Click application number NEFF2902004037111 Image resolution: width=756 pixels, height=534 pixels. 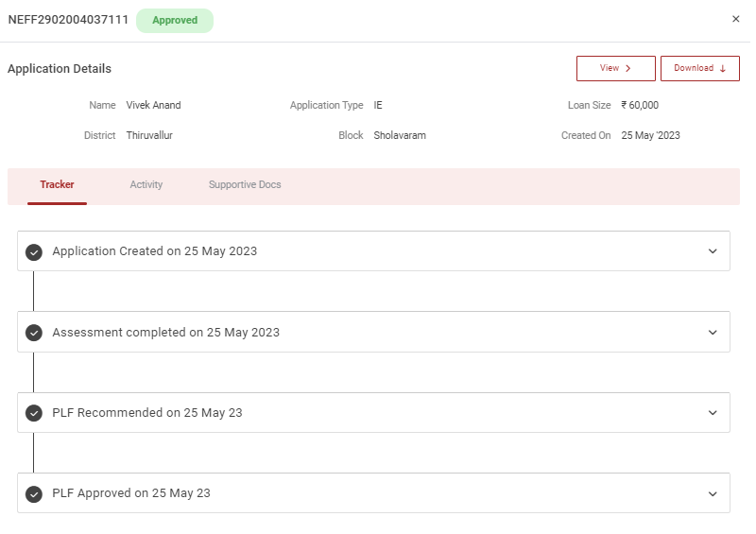[x=68, y=20]
